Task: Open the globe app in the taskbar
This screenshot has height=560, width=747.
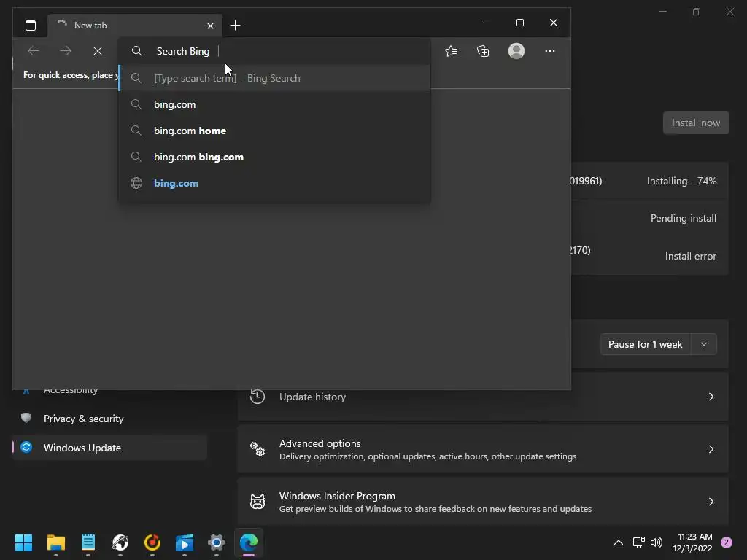Action: (x=120, y=542)
